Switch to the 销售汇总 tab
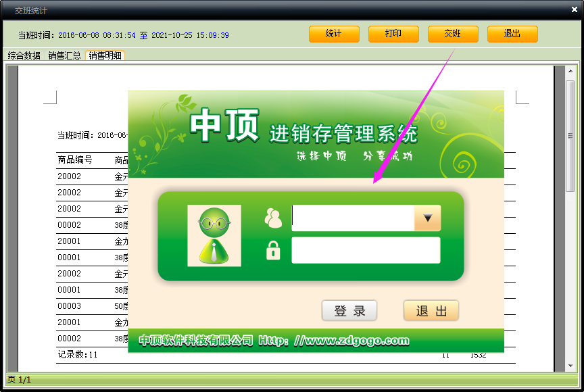The height and width of the screenshot is (392, 584). pos(64,55)
